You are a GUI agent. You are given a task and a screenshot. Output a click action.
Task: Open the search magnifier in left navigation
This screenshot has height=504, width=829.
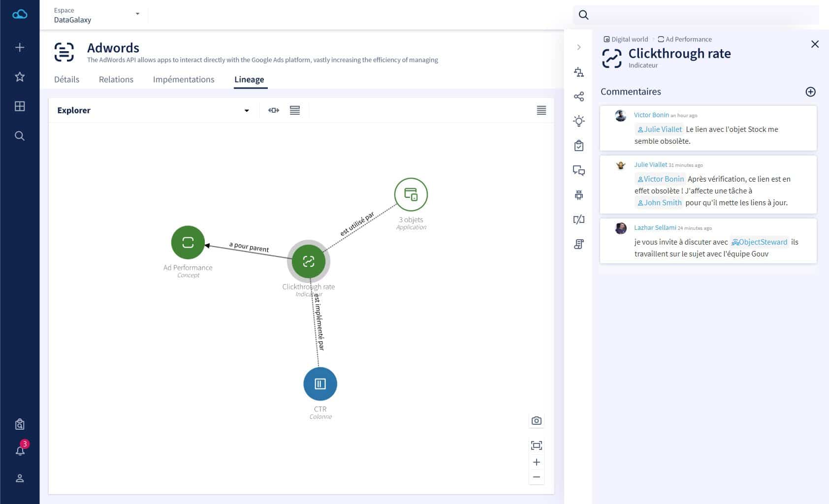(x=19, y=136)
